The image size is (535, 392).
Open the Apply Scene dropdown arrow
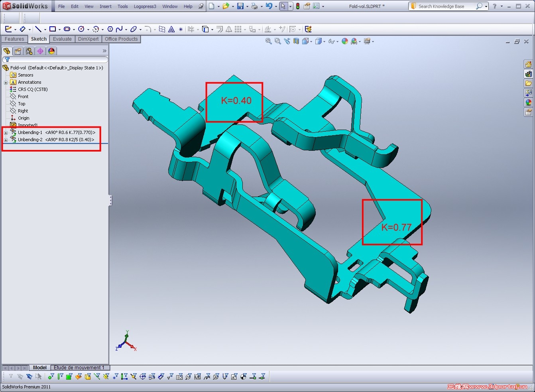pyautogui.click(x=360, y=41)
